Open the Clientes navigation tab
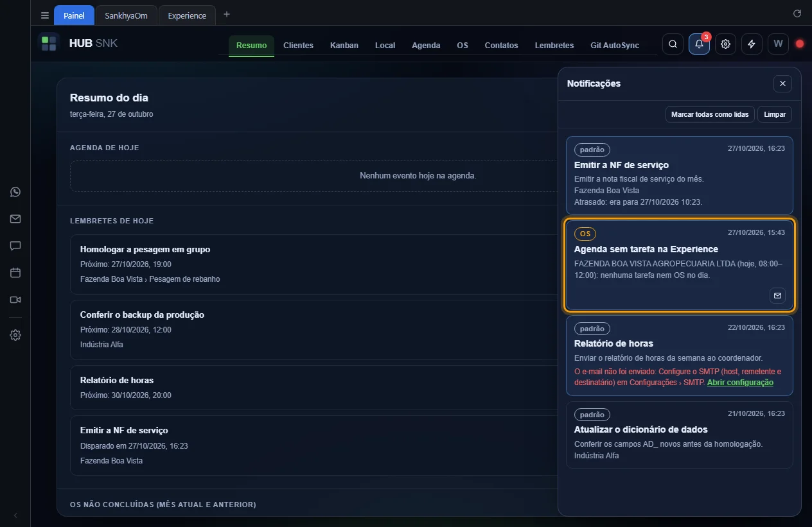Viewport: 812px width, 527px height. pyautogui.click(x=298, y=46)
